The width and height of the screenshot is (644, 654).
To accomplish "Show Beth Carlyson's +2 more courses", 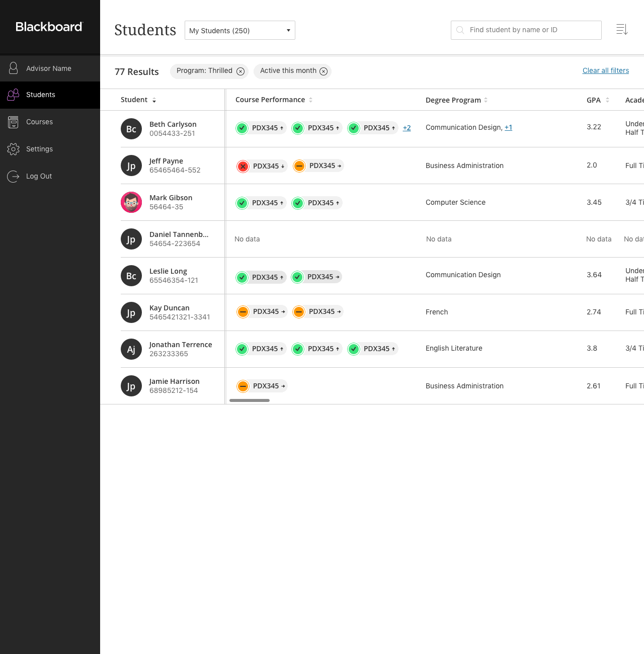I will coord(407,128).
